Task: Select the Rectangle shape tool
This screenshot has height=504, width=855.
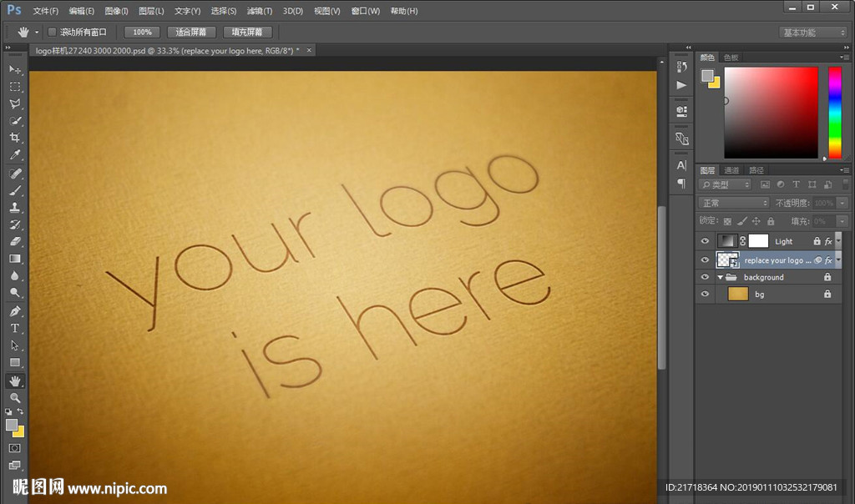Action: (15, 362)
